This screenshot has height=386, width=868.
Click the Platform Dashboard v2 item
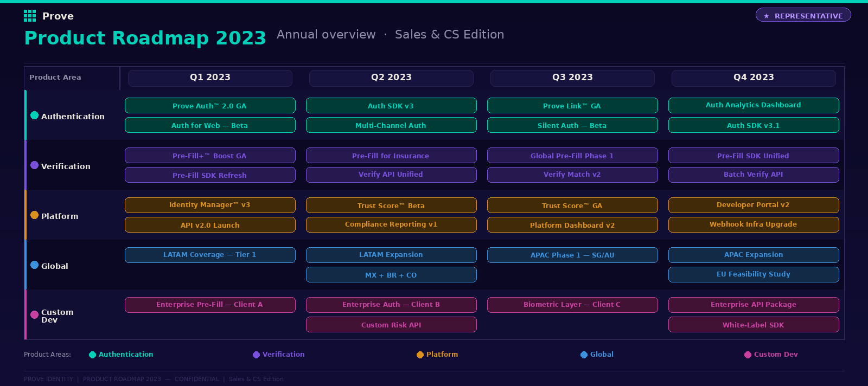(x=572, y=225)
